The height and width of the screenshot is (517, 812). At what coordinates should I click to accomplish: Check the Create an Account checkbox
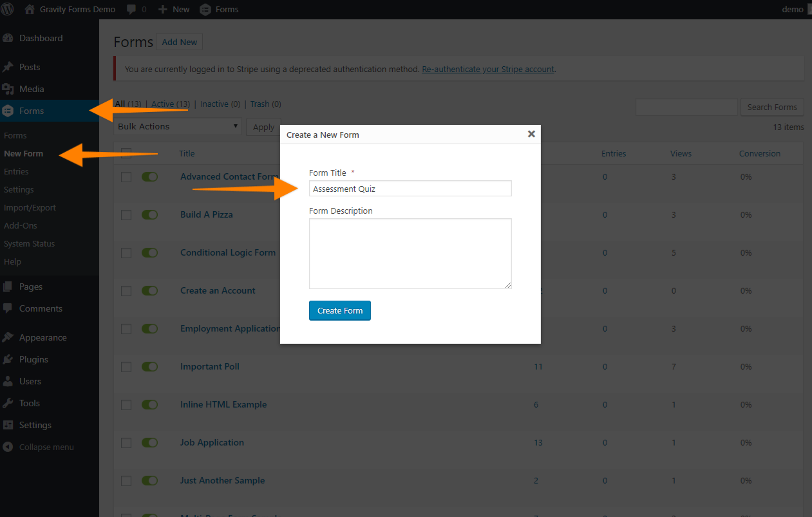(x=126, y=291)
